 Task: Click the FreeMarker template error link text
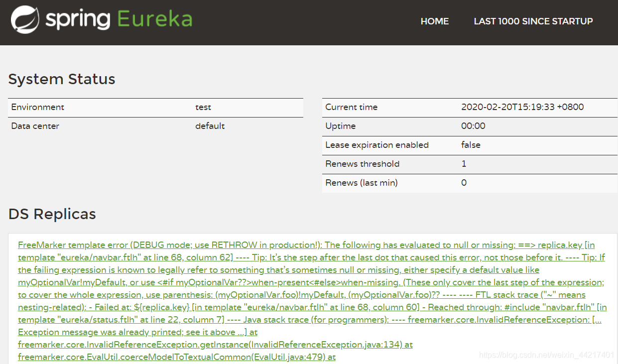[x=312, y=301]
